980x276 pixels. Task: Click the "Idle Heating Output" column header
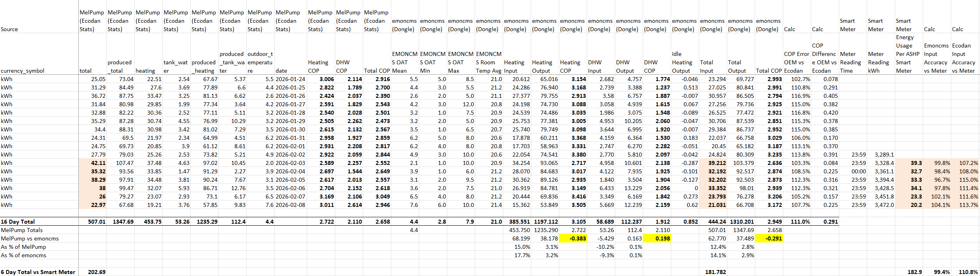[x=684, y=62]
